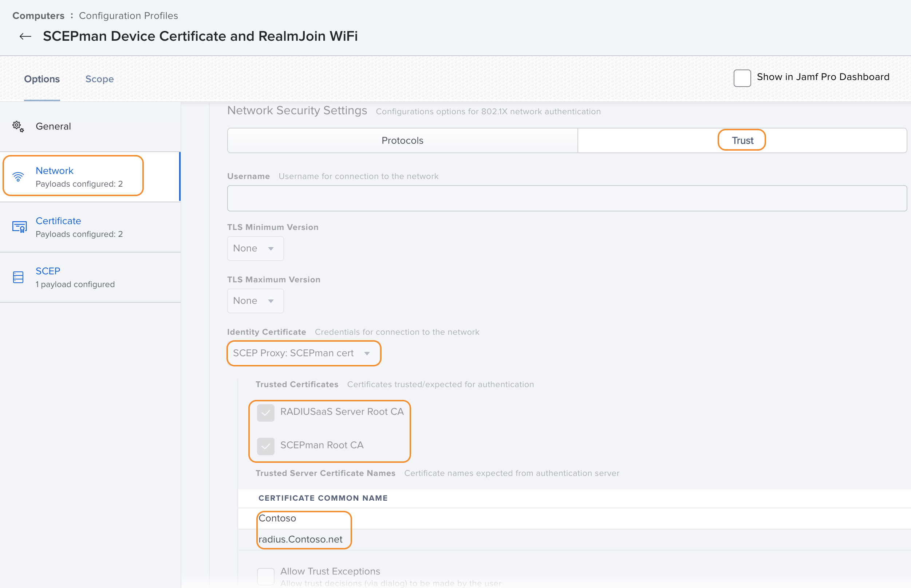The width and height of the screenshot is (911, 588).
Task: Uncheck RADIUSaaS Server Root CA
Action: tap(265, 413)
